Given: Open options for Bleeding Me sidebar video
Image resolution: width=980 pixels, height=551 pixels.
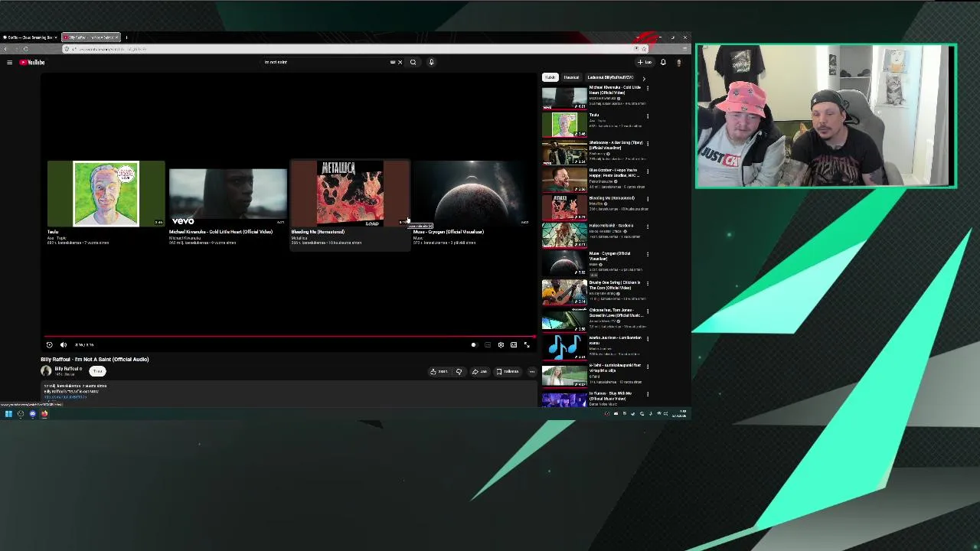Looking at the screenshot, I should click(648, 199).
